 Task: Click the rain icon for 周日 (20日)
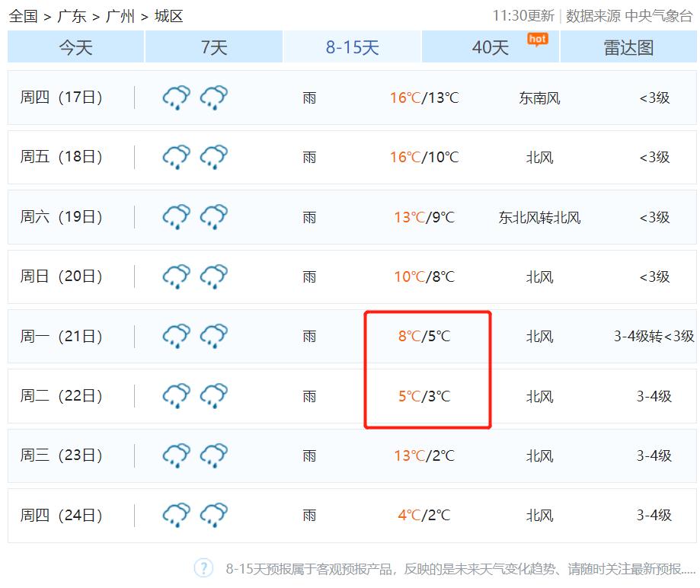click(x=176, y=276)
